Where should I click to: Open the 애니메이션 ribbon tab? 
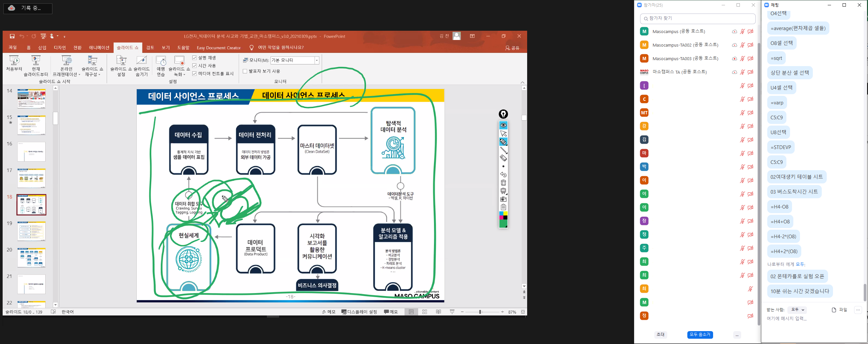click(99, 48)
